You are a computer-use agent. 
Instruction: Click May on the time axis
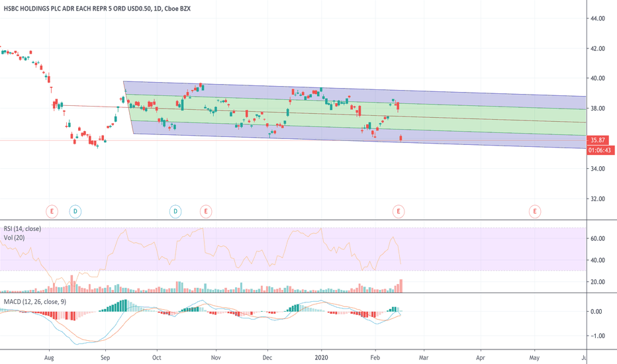[534, 357]
